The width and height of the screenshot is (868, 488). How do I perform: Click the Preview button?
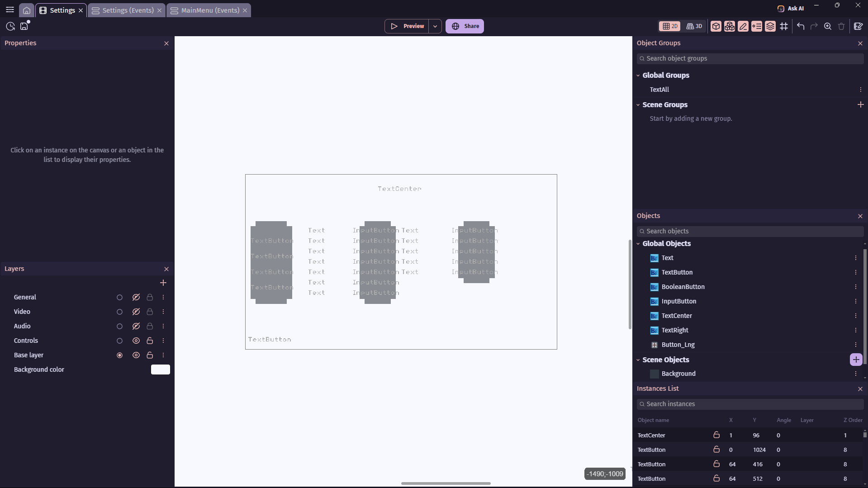(407, 26)
